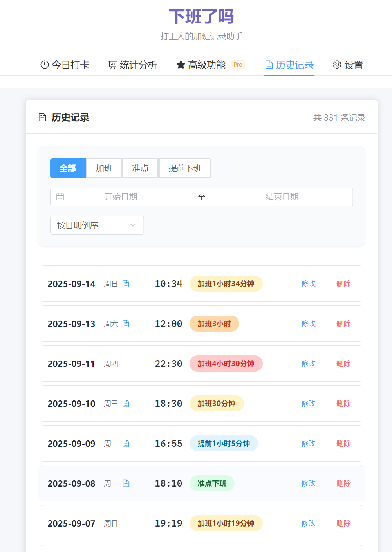Open note icon for 2025-09-09 record
The height and width of the screenshot is (552, 392).
[x=126, y=444]
